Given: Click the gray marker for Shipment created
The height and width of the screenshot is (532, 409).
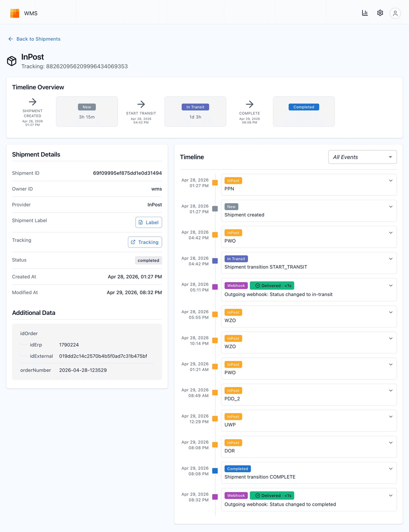Looking at the screenshot, I should click(x=215, y=209).
